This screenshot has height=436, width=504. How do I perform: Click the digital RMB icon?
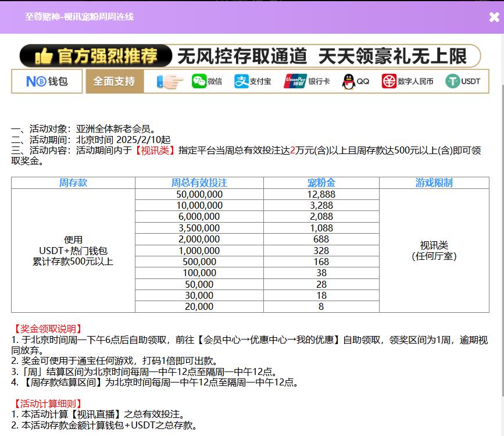(389, 81)
